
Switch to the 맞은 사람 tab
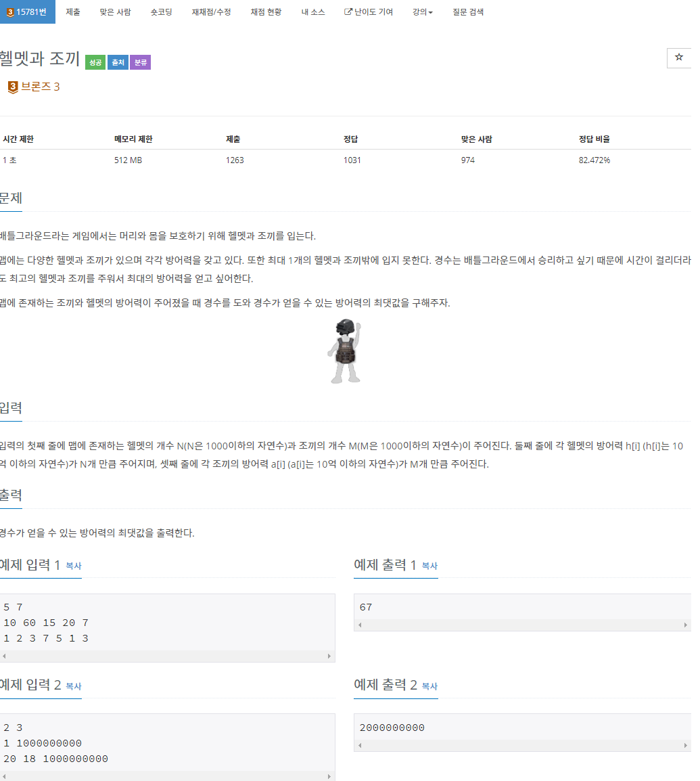click(x=115, y=12)
